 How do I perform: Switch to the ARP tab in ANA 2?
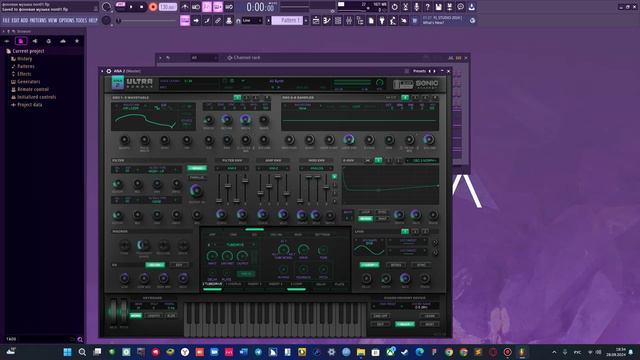(212, 235)
